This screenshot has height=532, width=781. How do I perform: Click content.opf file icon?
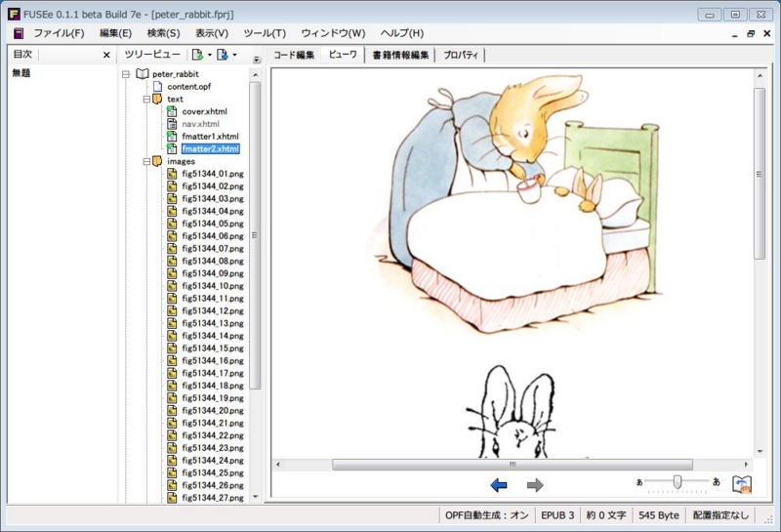click(157, 87)
